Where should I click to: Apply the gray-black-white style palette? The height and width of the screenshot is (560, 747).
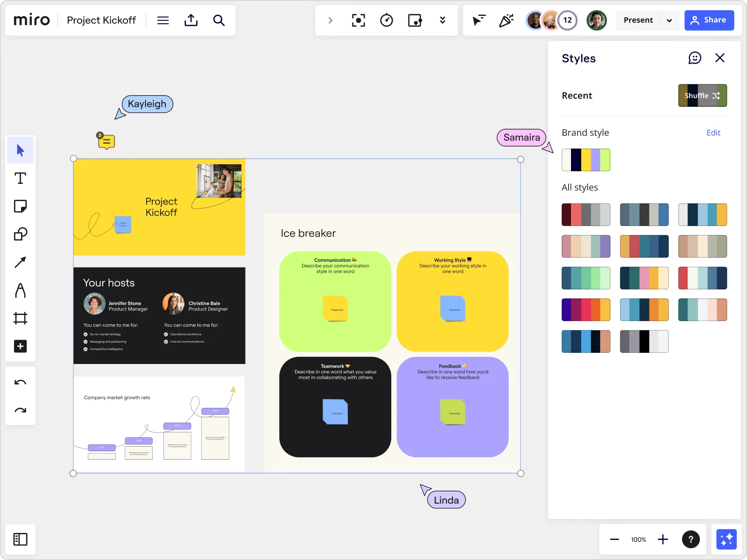coord(644,342)
